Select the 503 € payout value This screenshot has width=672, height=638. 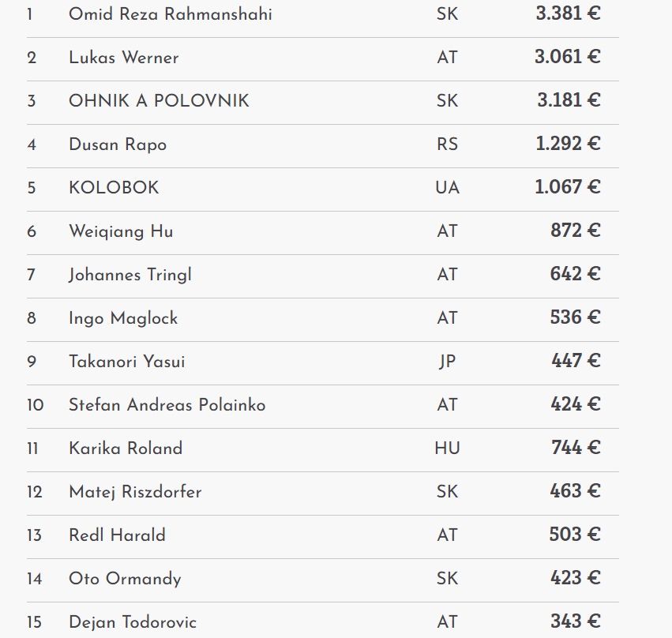[575, 535]
